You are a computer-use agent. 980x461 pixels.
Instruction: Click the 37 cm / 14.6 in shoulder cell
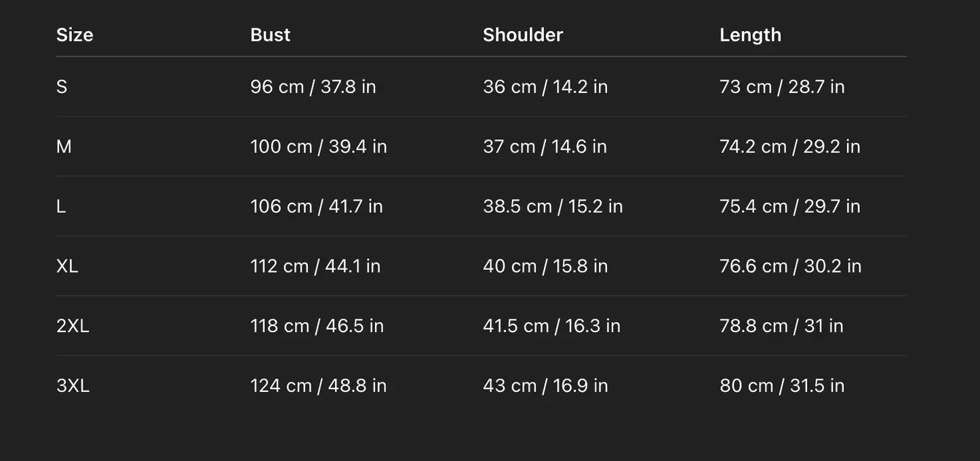545,146
